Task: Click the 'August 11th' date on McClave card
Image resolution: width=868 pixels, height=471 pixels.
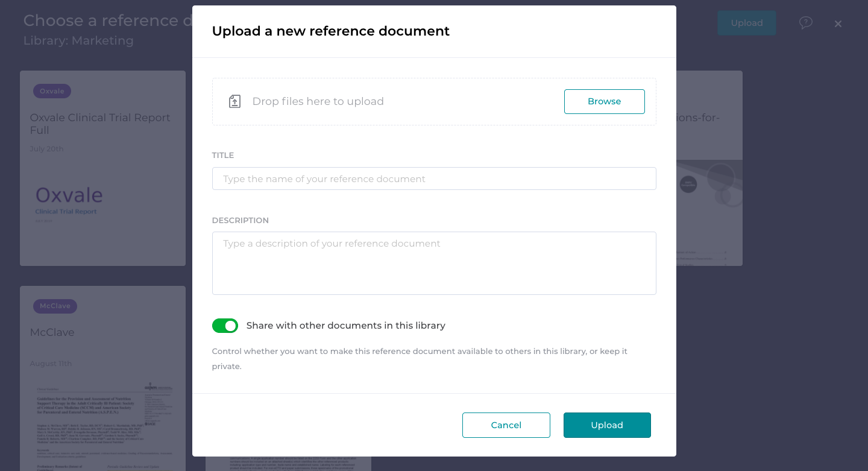Action: point(51,364)
